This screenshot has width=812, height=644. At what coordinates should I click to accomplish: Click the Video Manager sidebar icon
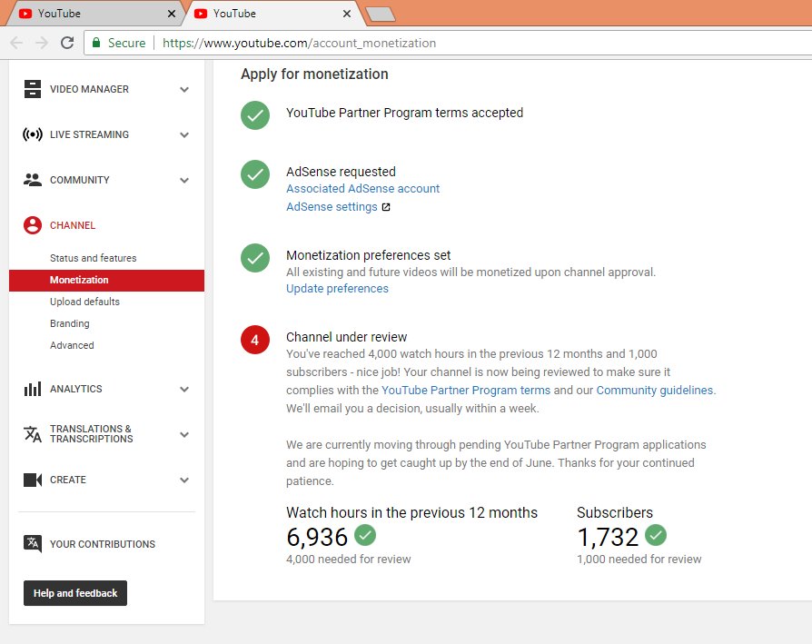click(x=32, y=89)
